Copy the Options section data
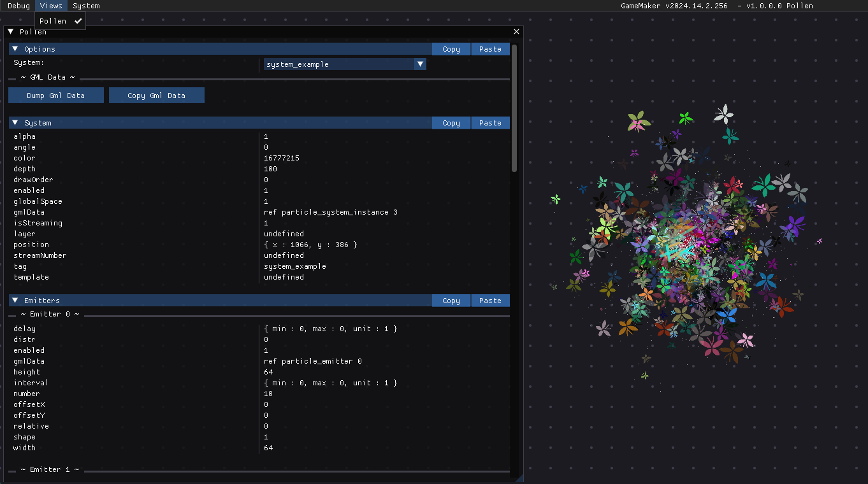Viewport: 868px width, 484px height. (451, 49)
